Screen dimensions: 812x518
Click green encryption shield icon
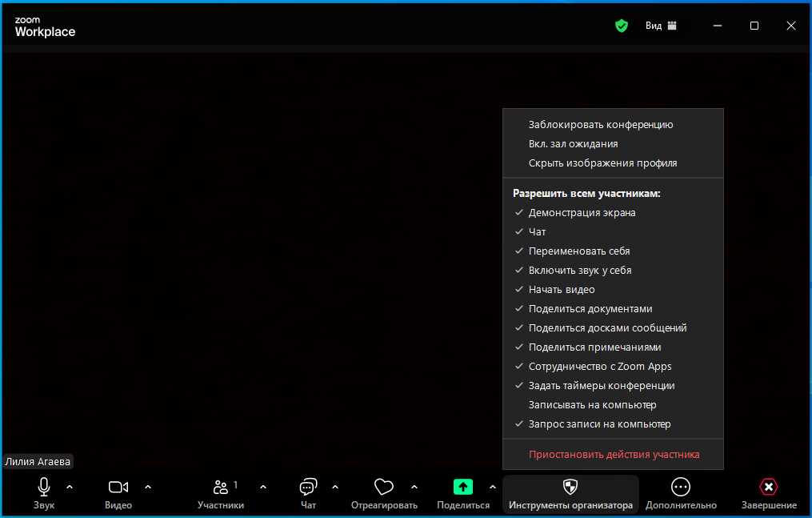click(x=622, y=26)
